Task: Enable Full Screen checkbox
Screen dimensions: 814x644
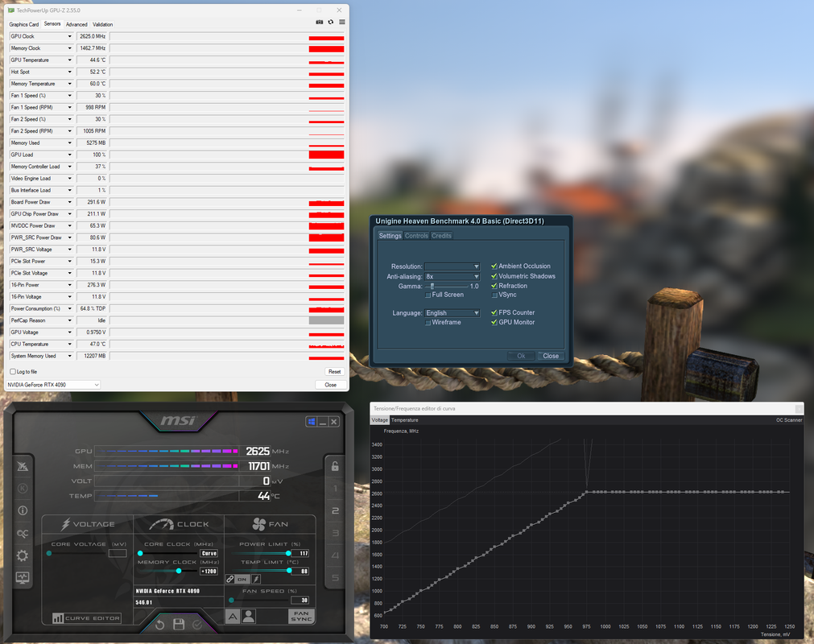Action: click(x=428, y=295)
